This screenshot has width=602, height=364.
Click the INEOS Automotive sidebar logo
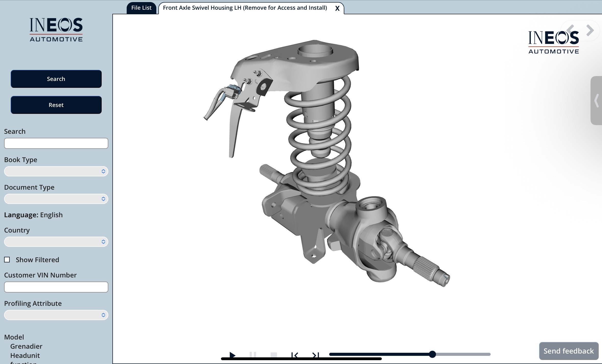[x=56, y=29]
